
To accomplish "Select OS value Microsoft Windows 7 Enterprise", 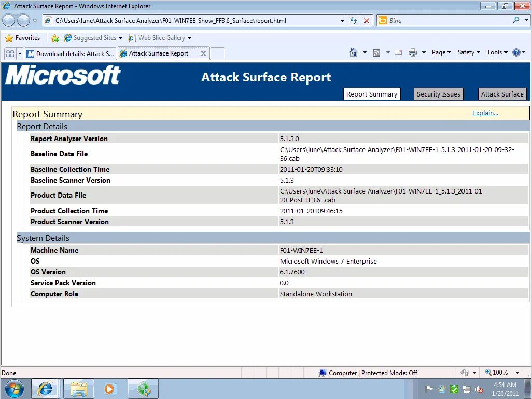I will click(328, 261).
